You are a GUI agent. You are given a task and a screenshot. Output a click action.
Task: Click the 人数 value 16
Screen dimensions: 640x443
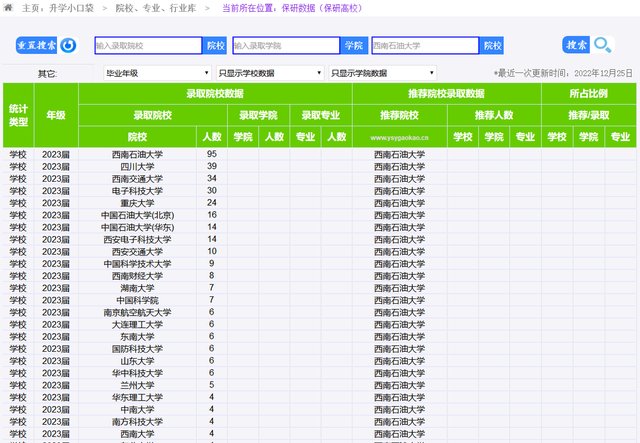click(212, 215)
